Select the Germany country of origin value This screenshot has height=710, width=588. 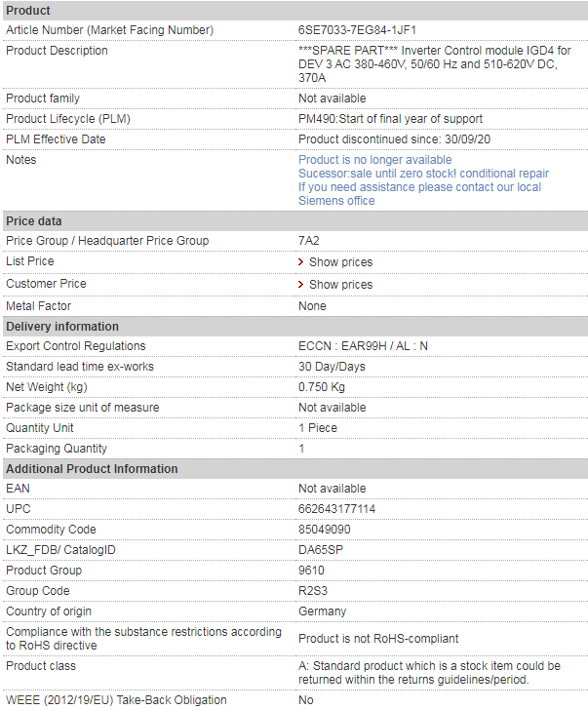(323, 611)
